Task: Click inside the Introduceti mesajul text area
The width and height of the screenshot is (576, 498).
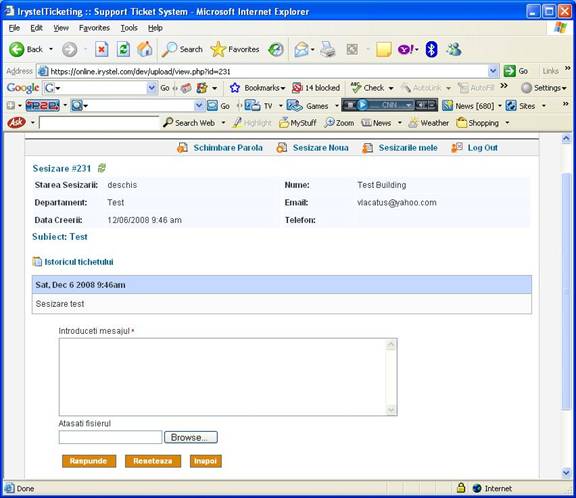Action: click(223, 377)
